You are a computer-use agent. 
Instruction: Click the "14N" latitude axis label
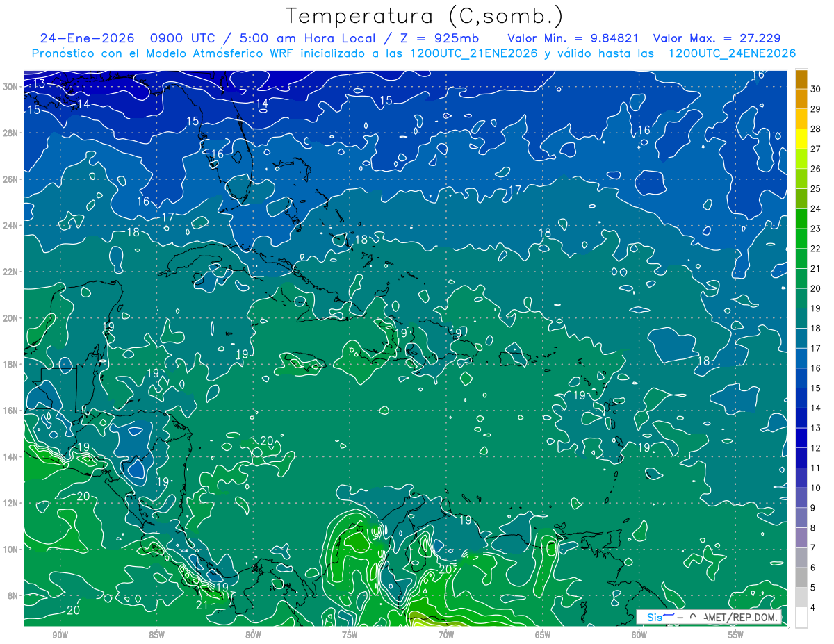[11, 456]
